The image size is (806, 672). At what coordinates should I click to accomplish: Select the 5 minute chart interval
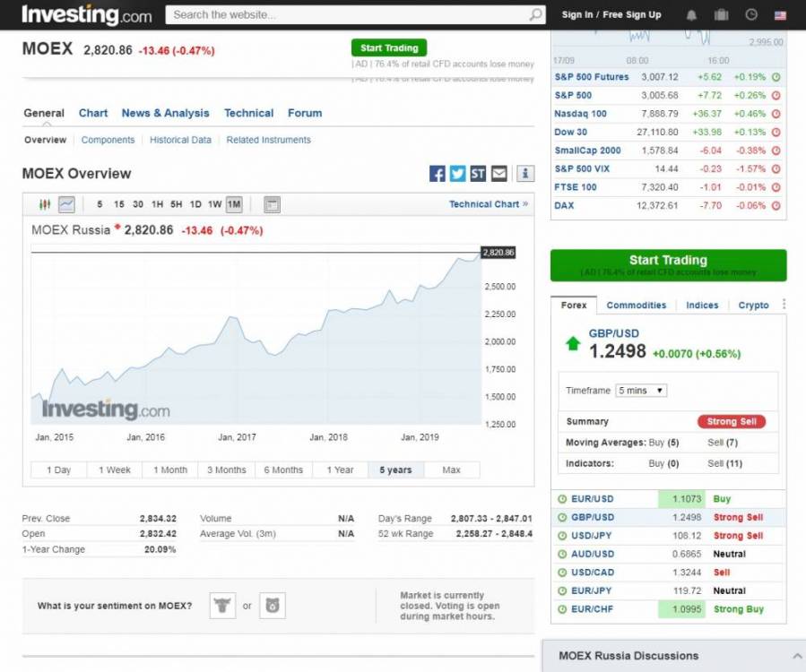(100, 204)
